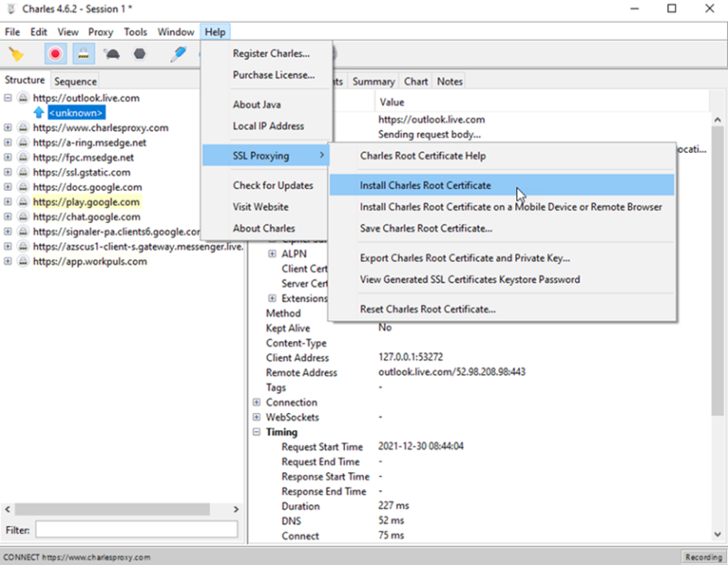Click the blue upload arrow icon for unknown
728x565 pixels.
click(x=38, y=113)
